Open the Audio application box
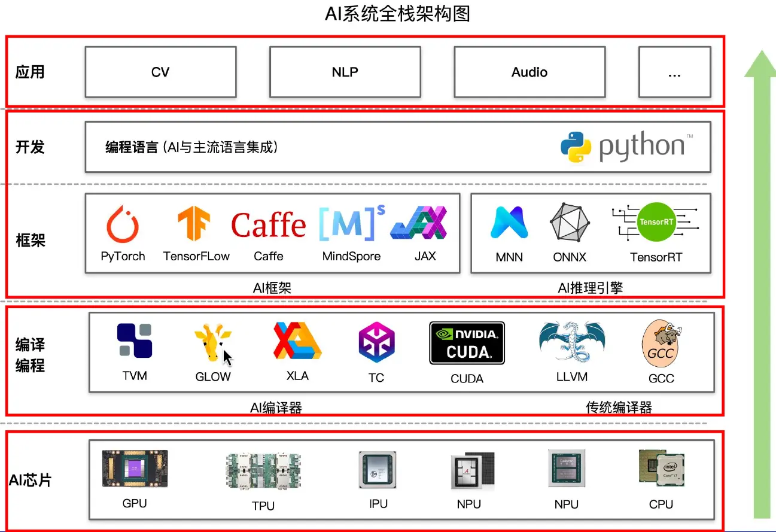Screen dimensions: 776x532 coord(529,72)
